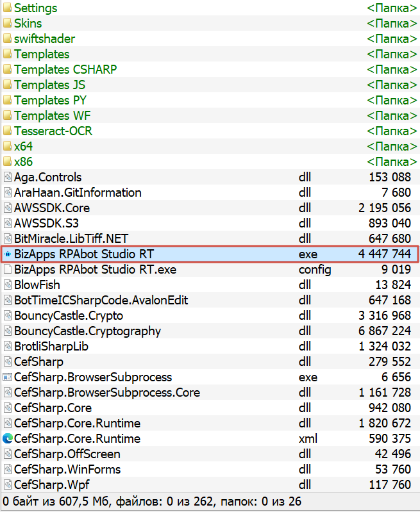
Task: Select the BouncyCastle.Cryptography file name
Action: tap(88, 331)
